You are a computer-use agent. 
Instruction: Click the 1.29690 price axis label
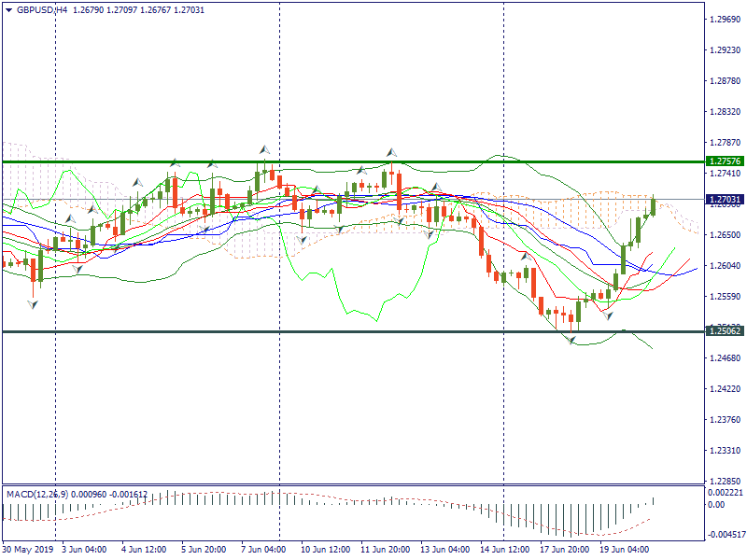[x=725, y=20]
